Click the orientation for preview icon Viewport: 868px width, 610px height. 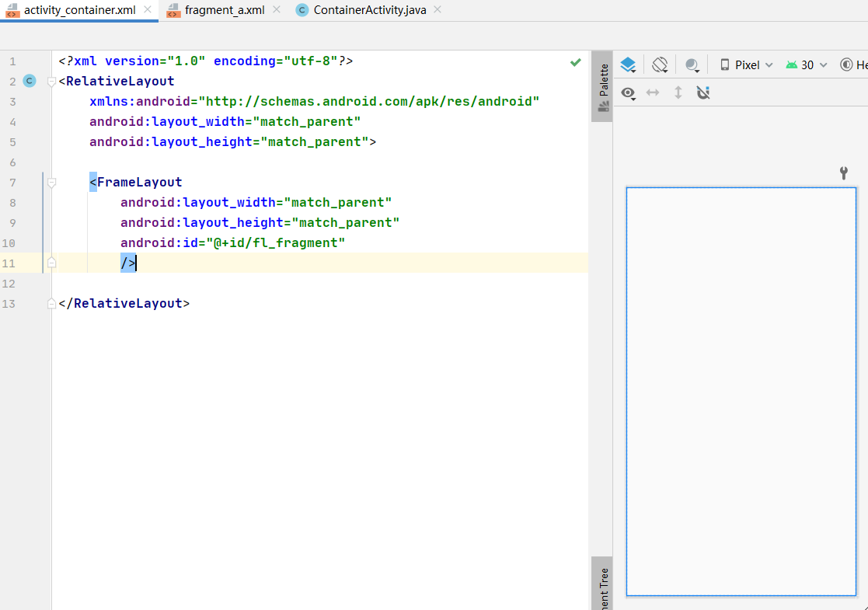pyautogui.click(x=660, y=64)
